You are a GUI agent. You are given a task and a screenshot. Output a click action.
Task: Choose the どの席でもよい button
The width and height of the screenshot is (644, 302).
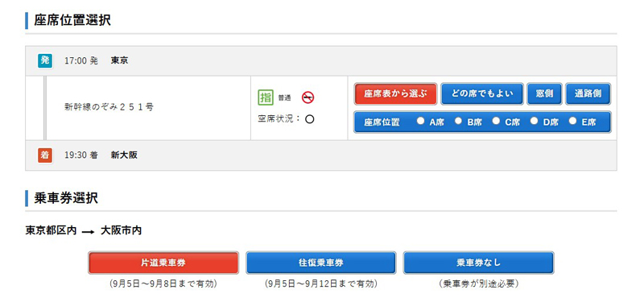482,93
